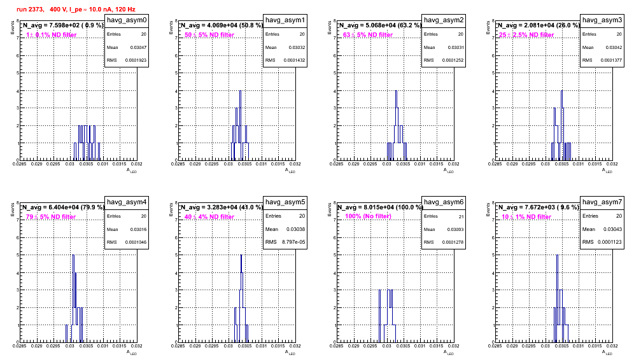The image size is (634, 364).
Task: Select the havg_asym1 histogram title
Action: pos(285,20)
